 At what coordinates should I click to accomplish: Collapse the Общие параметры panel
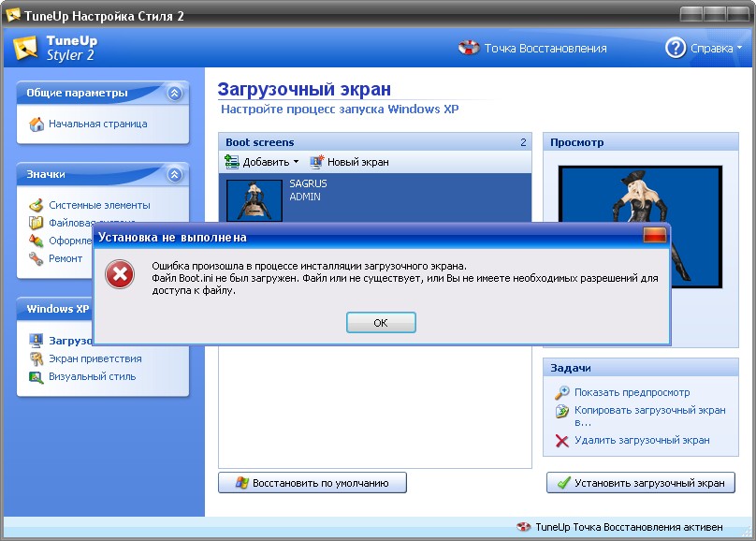coord(174,94)
